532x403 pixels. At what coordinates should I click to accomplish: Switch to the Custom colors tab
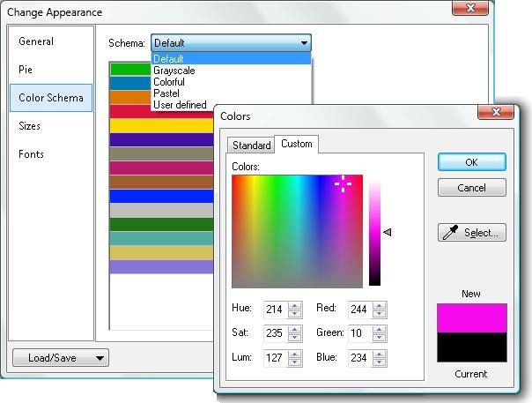coord(296,144)
